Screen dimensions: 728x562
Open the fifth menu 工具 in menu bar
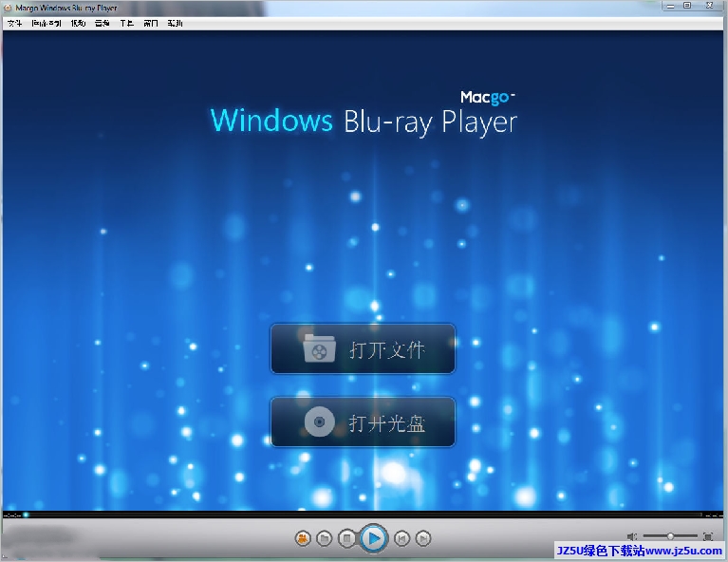(x=127, y=23)
